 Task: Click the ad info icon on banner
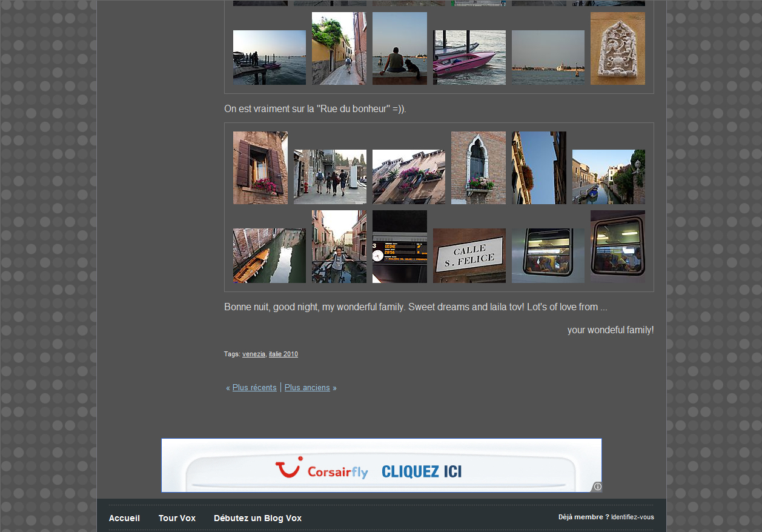click(x=597, y=487)
